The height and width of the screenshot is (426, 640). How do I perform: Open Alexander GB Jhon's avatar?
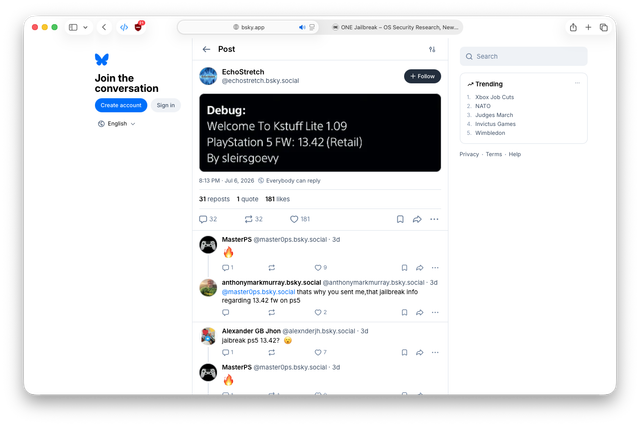click(208, 336)
